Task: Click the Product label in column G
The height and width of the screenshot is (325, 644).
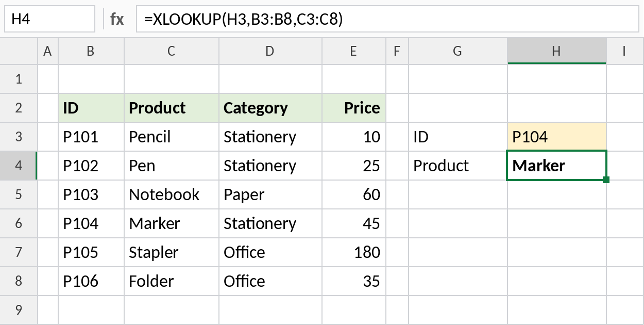Action: click(x=457, y=166)
